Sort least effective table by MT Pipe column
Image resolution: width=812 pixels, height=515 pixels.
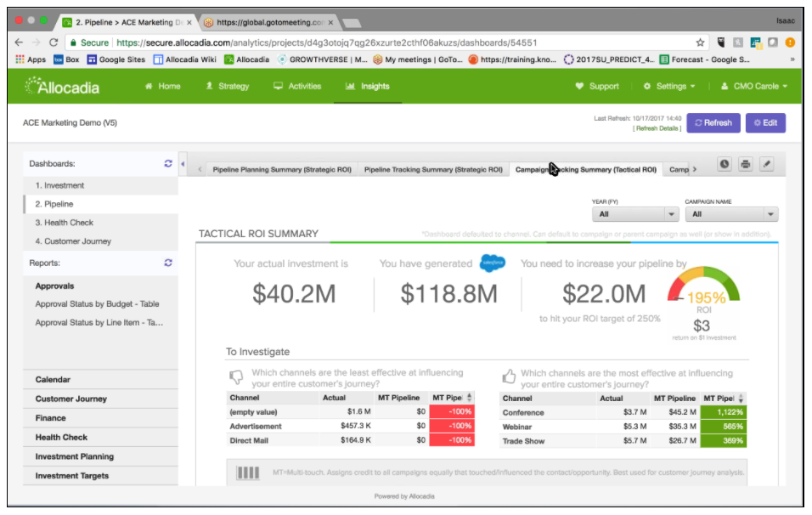(469, 398)
